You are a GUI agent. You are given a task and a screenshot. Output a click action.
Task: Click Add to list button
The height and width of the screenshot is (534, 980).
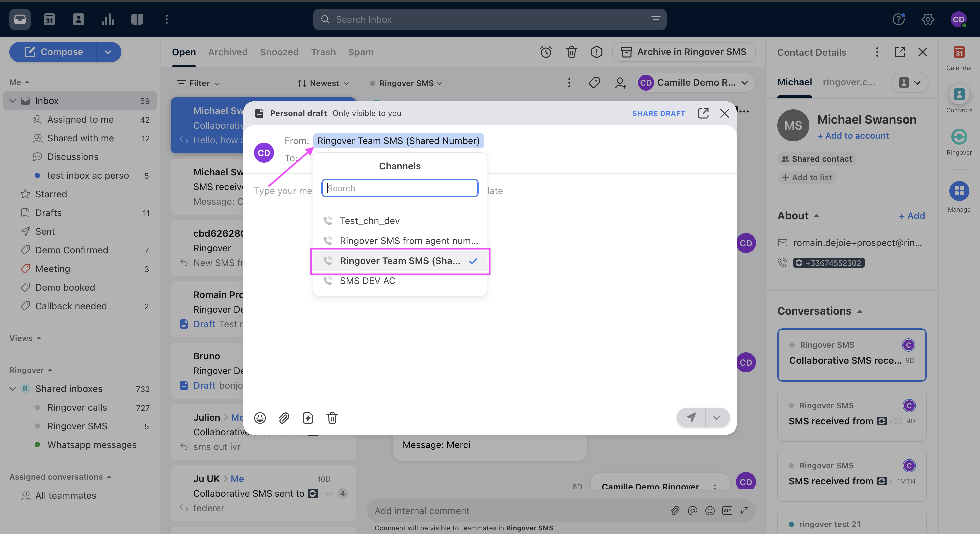tap(807, 177)
